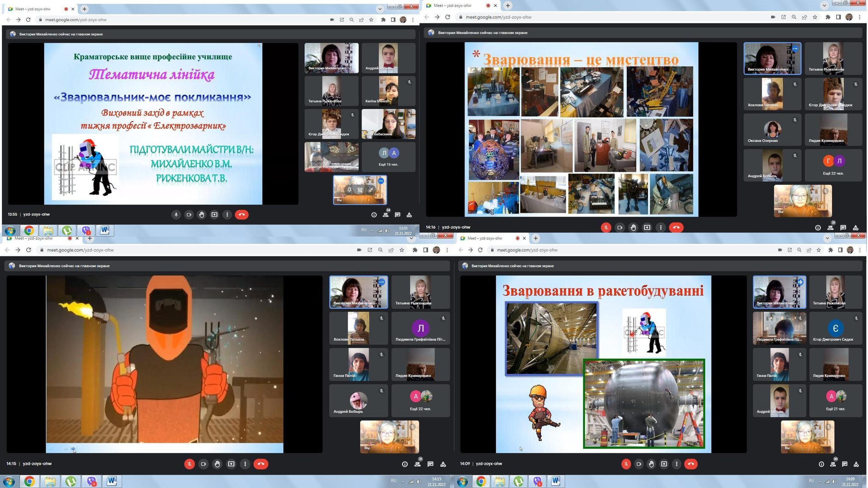Open uTorrent from the 14:15 window taskbar
This screenshot has width=868, height=488.
click(71, 481)
